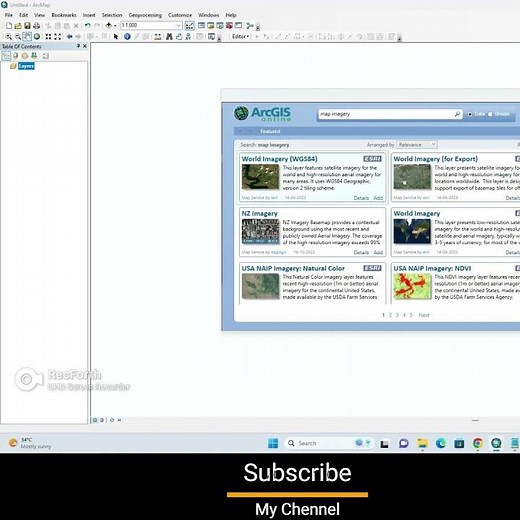
Task: Click the USA NAIP Imagery: NDVI thumbnail
Action: (x=412, y=286)
